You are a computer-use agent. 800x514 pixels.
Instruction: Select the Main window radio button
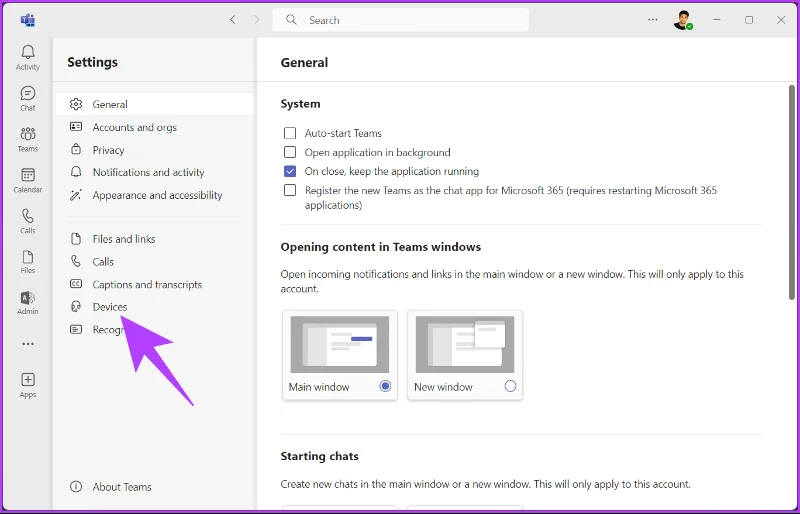[x=385, y=386]
